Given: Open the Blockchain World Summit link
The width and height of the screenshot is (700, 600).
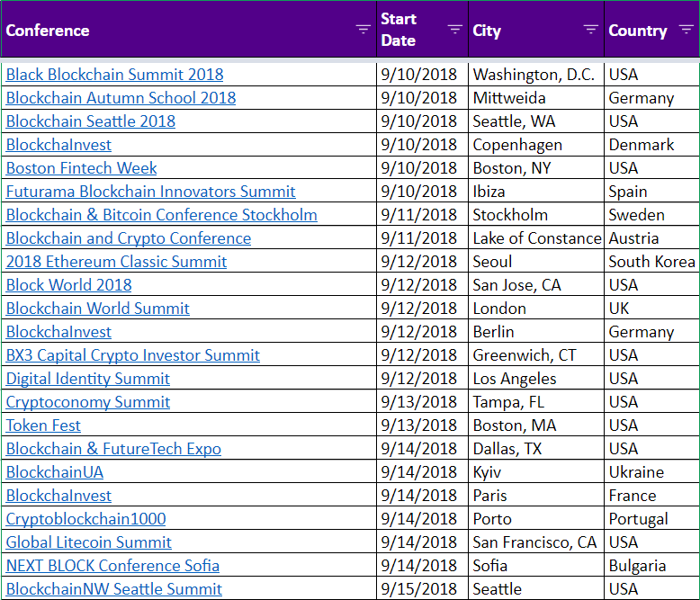Looking at the screenshot, I should point(98,309).
